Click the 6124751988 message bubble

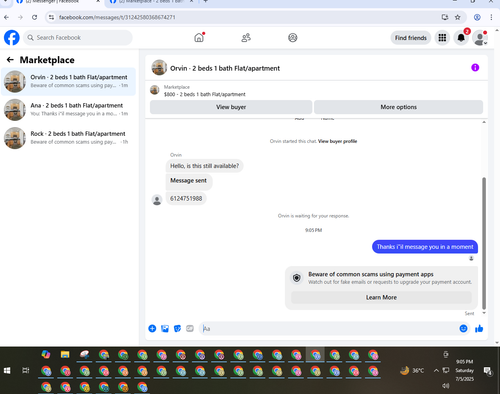click(186, 199)
